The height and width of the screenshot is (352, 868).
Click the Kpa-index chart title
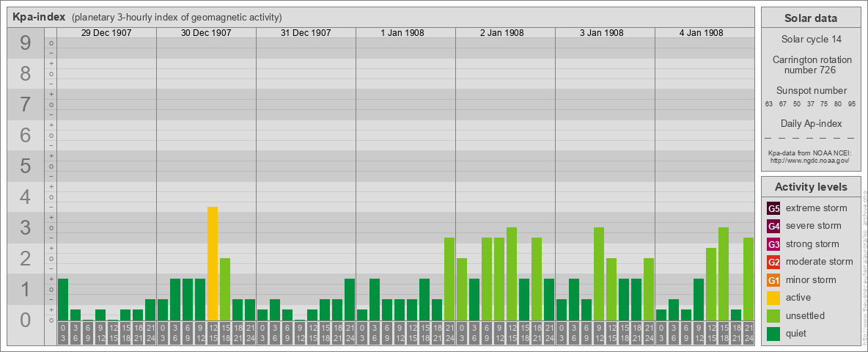(x=39, y=17)
